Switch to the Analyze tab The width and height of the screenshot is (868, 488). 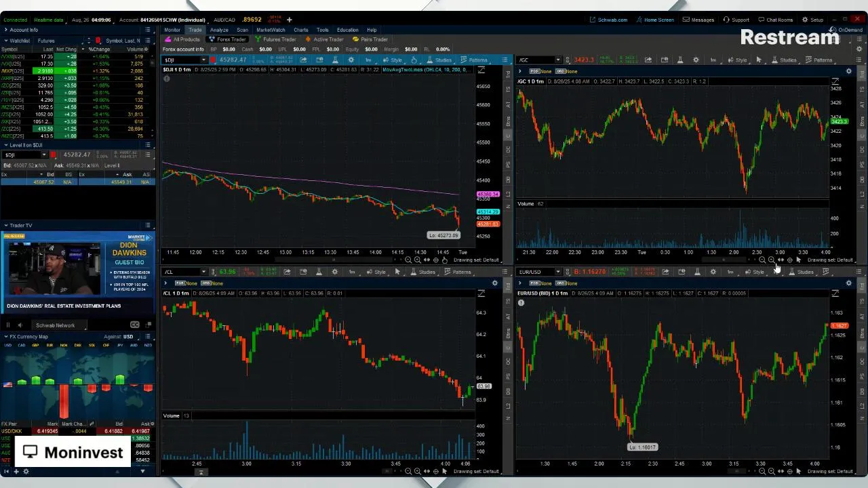click(x=219, y=30)
